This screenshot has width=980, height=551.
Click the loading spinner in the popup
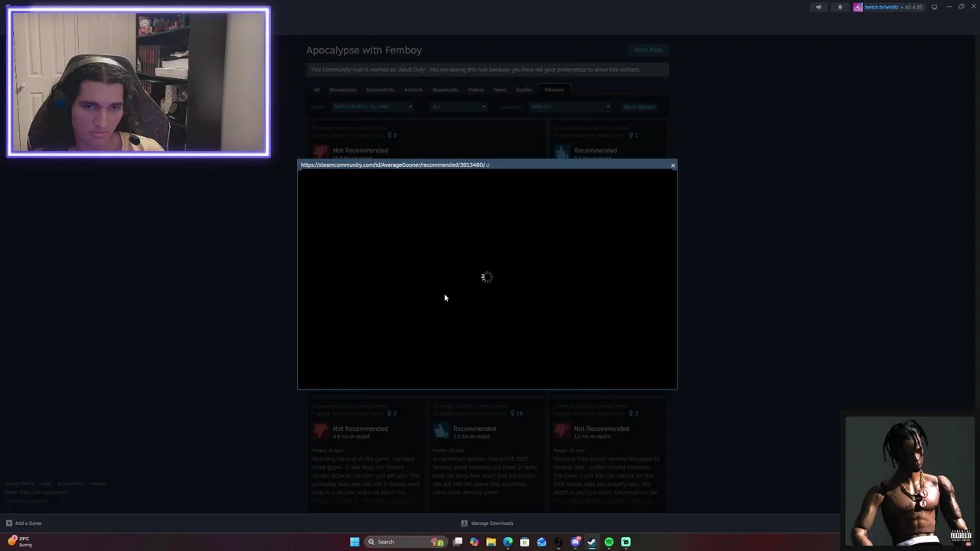pos(487,277)
